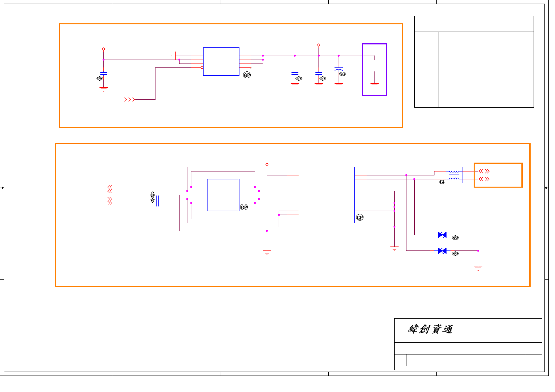Select the polarized capacitor in upper circuit
Image resolution: width=555 pixels, height=392 pixels.
[x=339, y=70]
